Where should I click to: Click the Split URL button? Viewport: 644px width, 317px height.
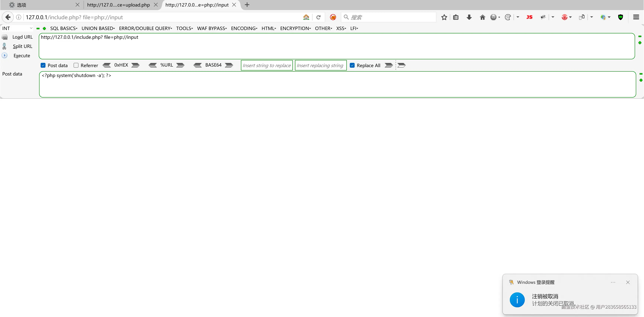[x=23, y=46]
